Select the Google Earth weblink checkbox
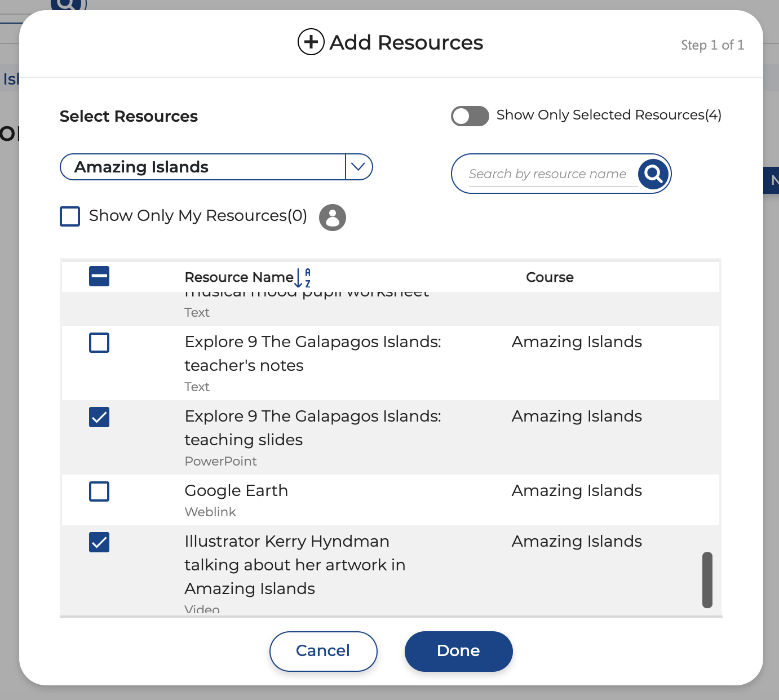This screenshot has width=779, height=700. pos(99,491)
